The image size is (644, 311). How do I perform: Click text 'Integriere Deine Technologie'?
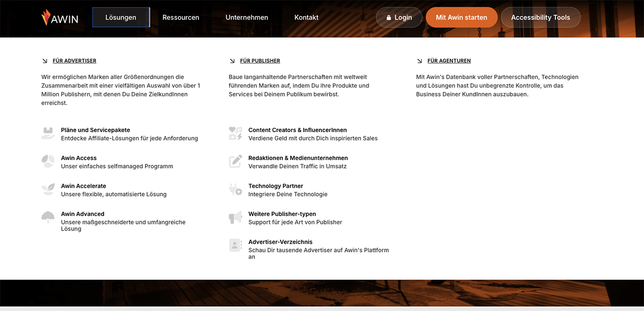pos(288,194)
